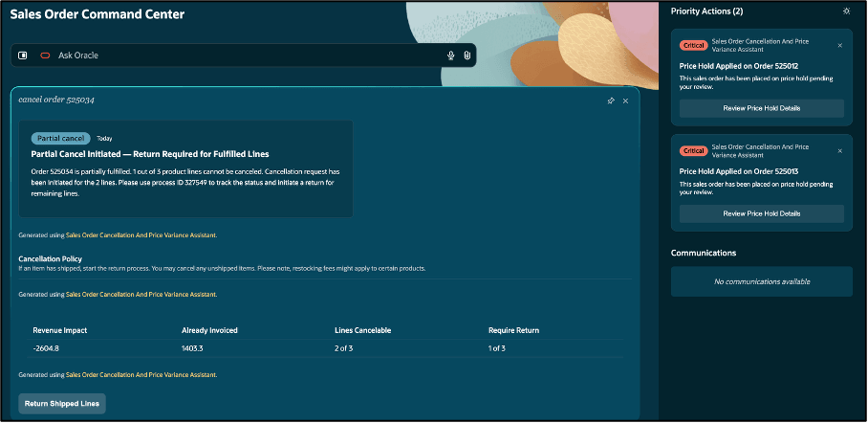Open assistant link below Cancellation Policy

pos(141,295)
